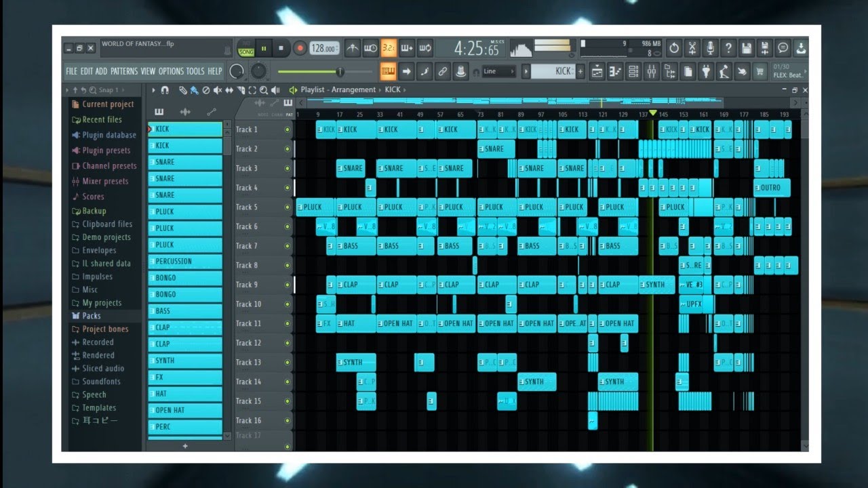Click the save project floppy icon

tap(747, 48)
